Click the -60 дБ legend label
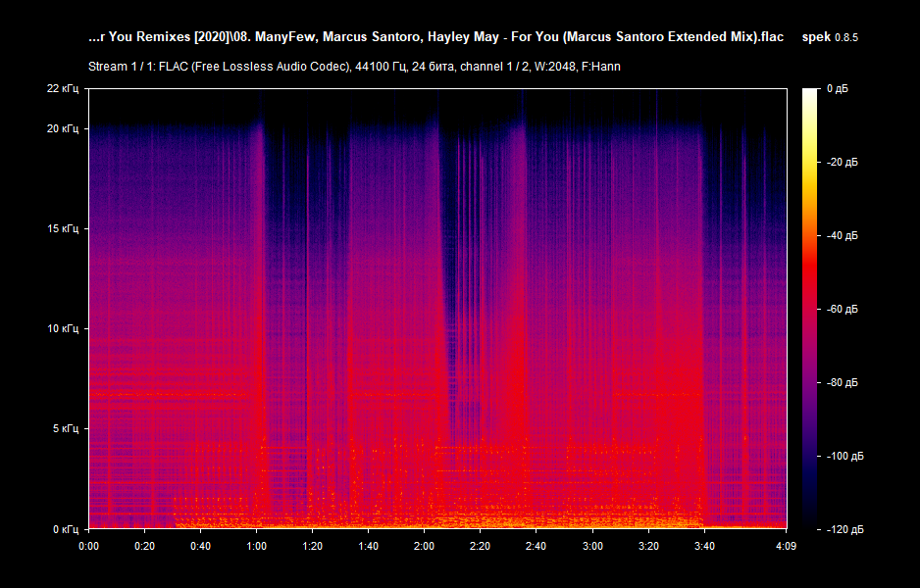This screenshot has height=588, width=920. pyautogui.click(x=843, y=308)
